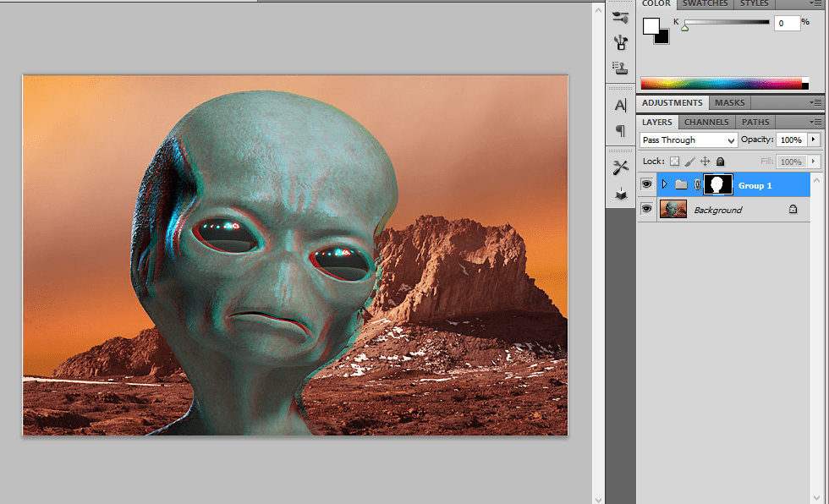Select the Color tab
The width and height of the screenshot is (829, 504).
pos(656,3)
